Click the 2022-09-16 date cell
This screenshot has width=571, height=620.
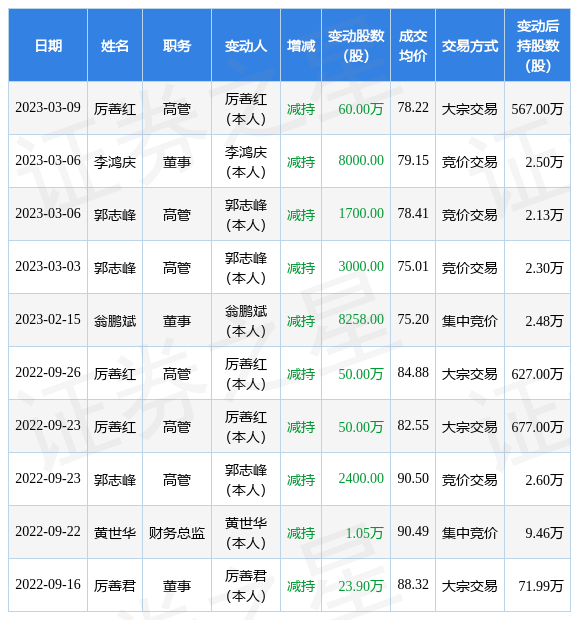(x=48, y=584)
